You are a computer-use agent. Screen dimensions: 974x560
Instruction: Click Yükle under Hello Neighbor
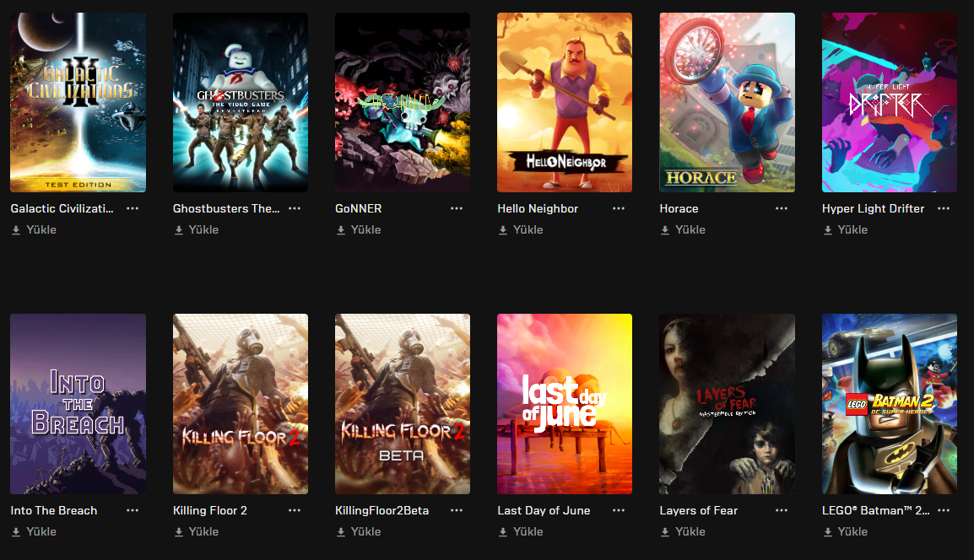[521, 229]
